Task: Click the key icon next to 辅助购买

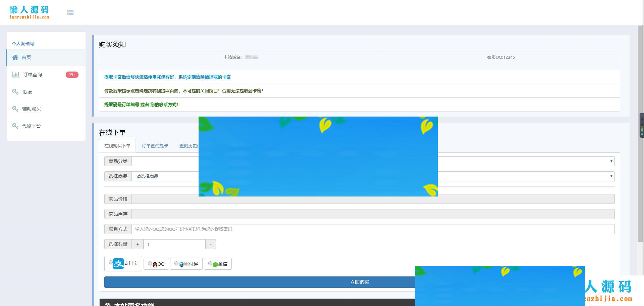Action: coord(15,109)
